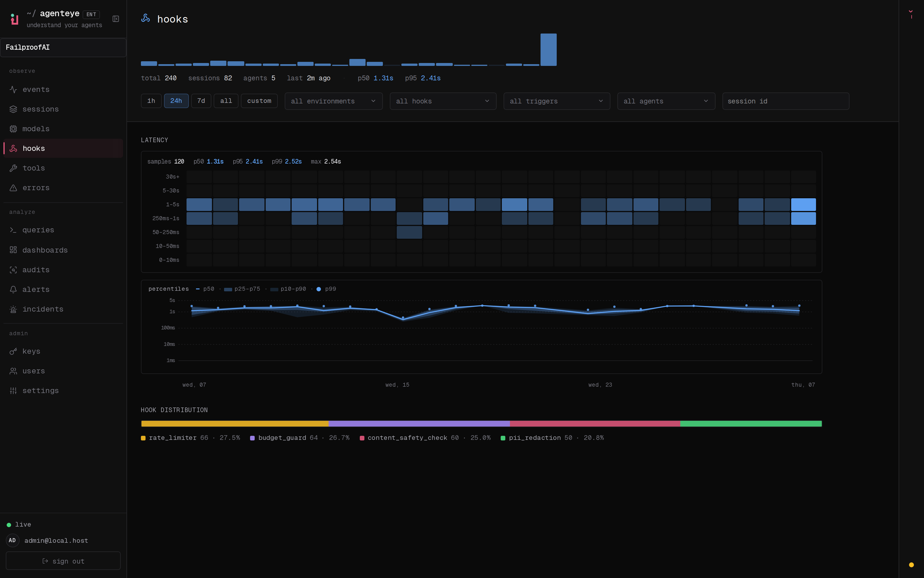Click the keys key icon
This screenshot has width=924, height=578.
13,351
